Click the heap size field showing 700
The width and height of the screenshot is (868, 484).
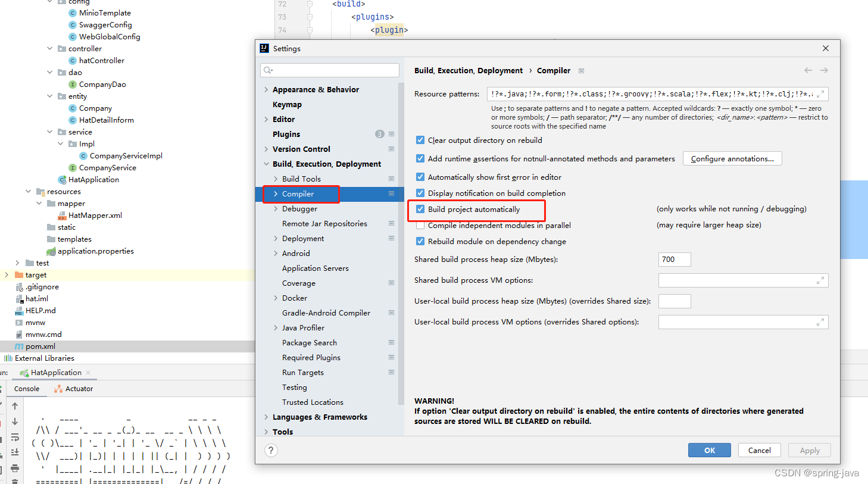point(674,259)
